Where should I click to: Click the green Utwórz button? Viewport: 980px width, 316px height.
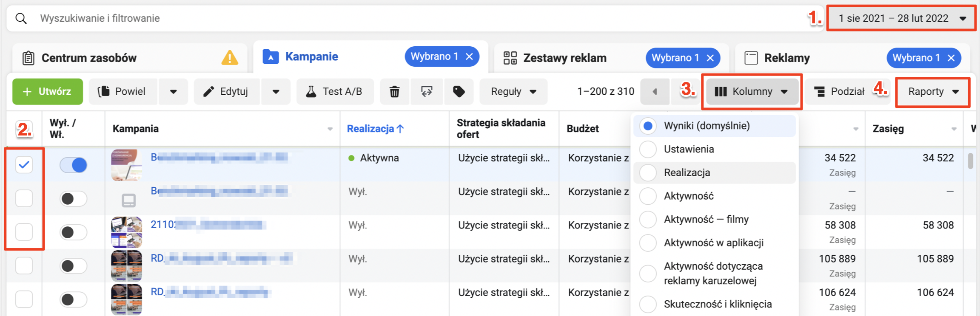point(48,92)
